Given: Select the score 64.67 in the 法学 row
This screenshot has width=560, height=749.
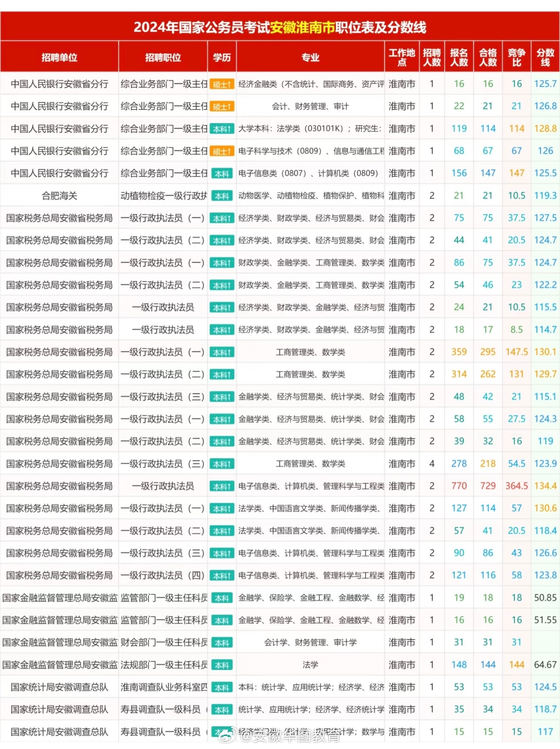Looking at the screenshot, I should click(x=545, y=665).
